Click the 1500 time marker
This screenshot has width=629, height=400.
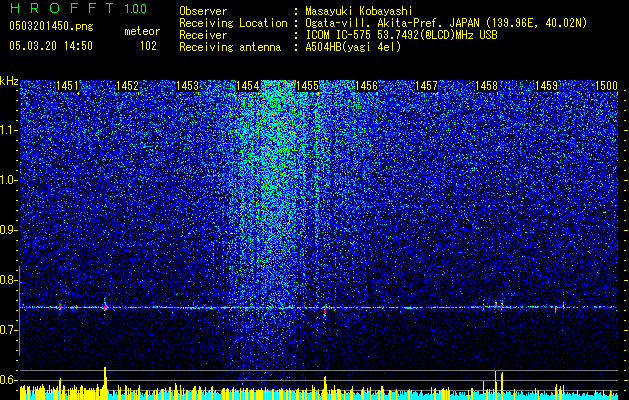click(606, 85)
